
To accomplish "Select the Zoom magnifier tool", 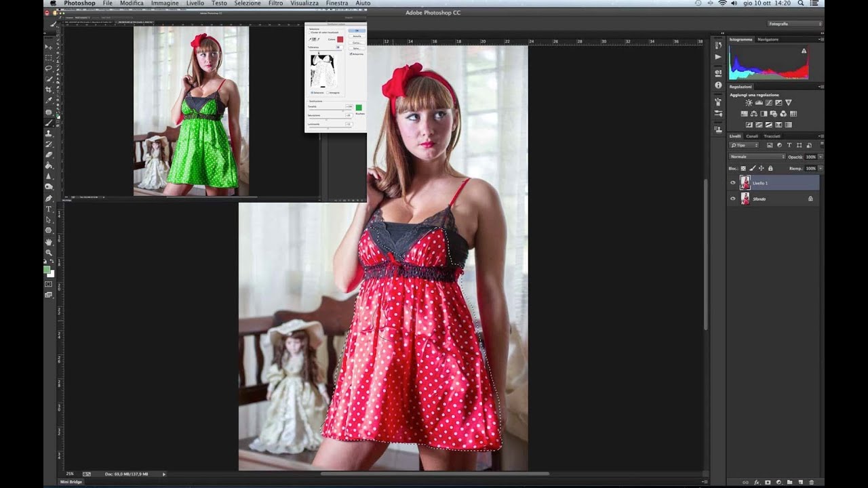I will click(49, 252).
